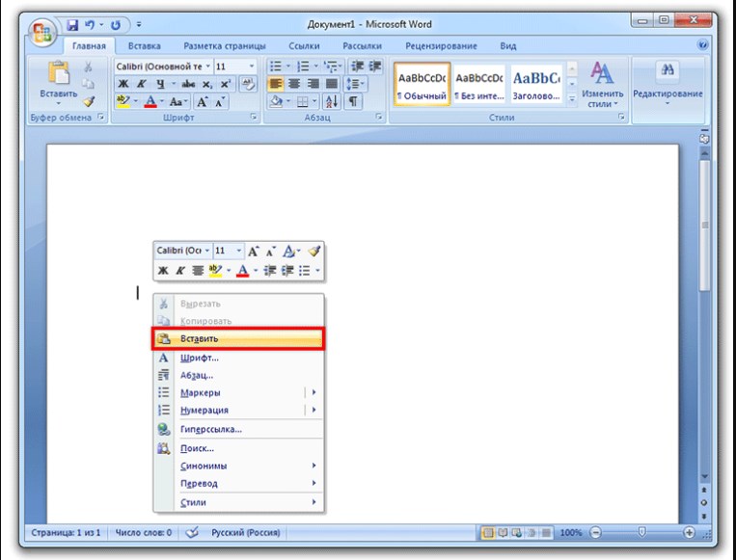Click the zoom in plus button

689,532
